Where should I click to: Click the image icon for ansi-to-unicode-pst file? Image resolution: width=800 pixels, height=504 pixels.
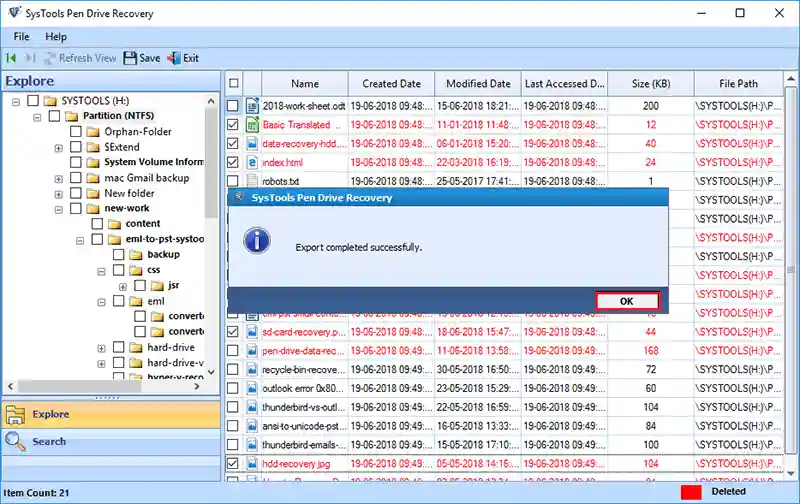[252, 426]
